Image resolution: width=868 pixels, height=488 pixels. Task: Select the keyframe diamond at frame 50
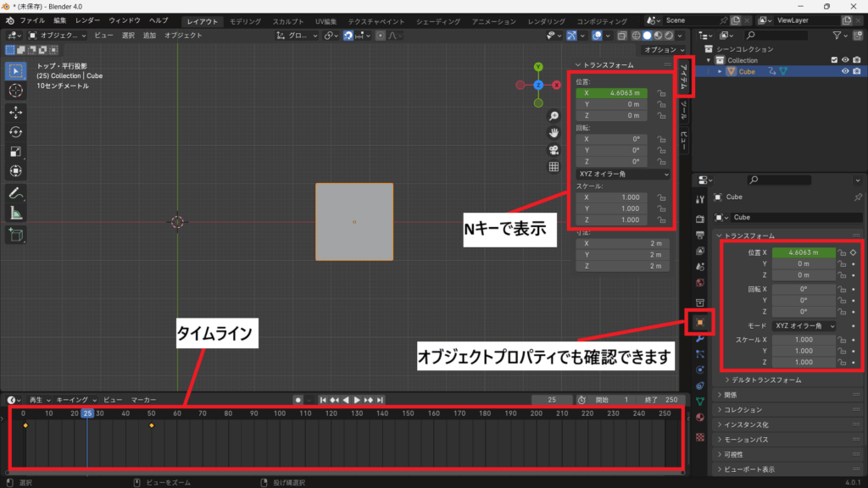[x=152, y=425]
